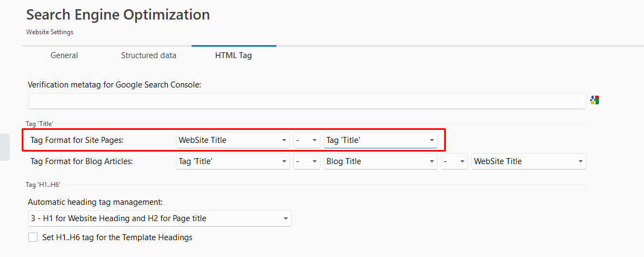Click the Website Settings subtitle text
The image size is (644, 257).
click(50, 32)
